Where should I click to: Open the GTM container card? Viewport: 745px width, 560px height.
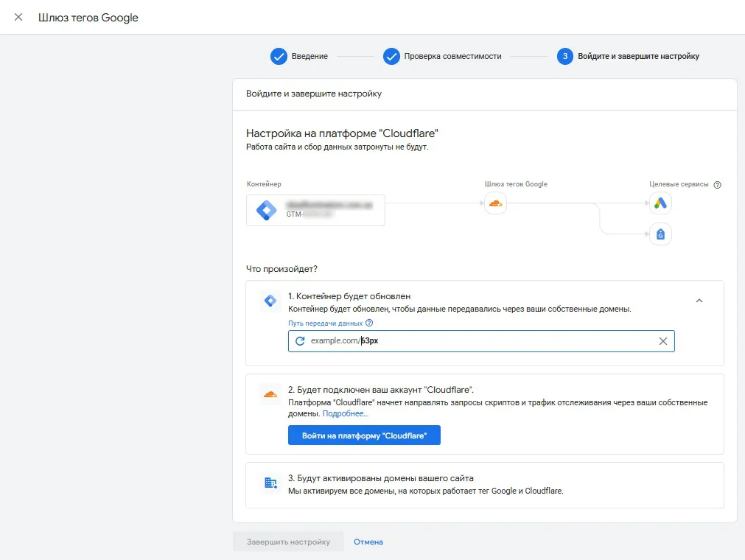315,210
